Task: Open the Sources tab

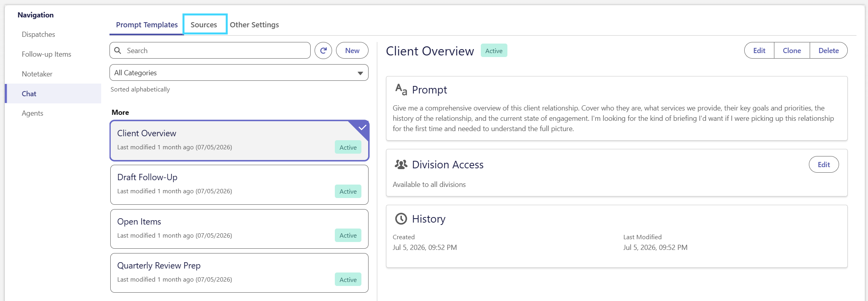Action: tap(204, 25)
